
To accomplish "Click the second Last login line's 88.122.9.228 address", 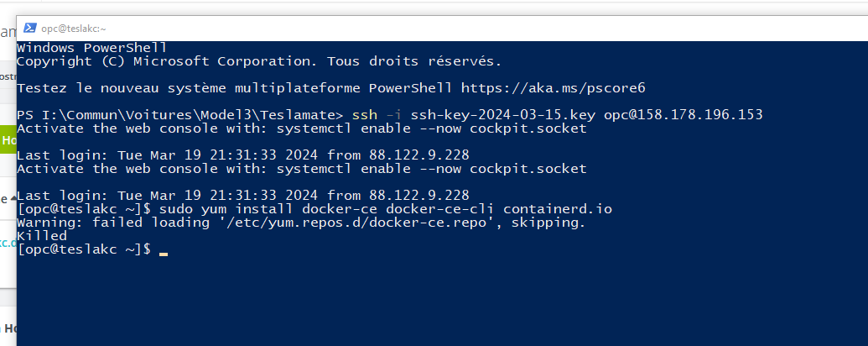I will 419,195.
